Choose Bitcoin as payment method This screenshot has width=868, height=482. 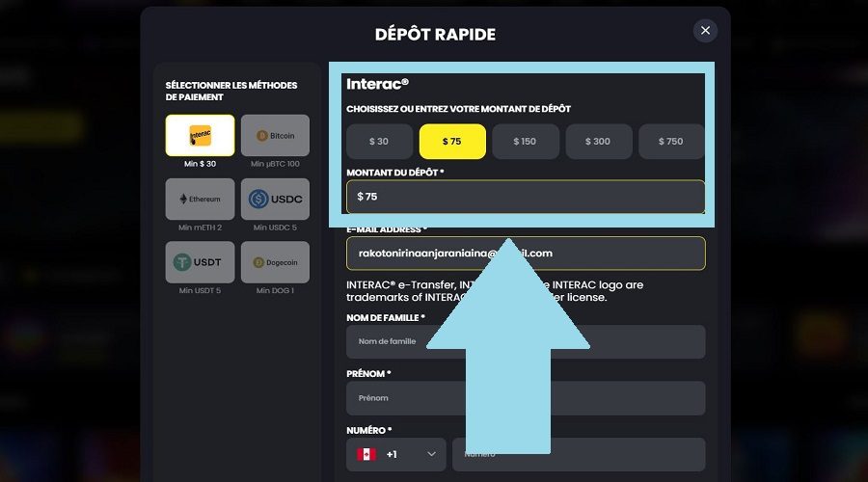click(275, 136)
